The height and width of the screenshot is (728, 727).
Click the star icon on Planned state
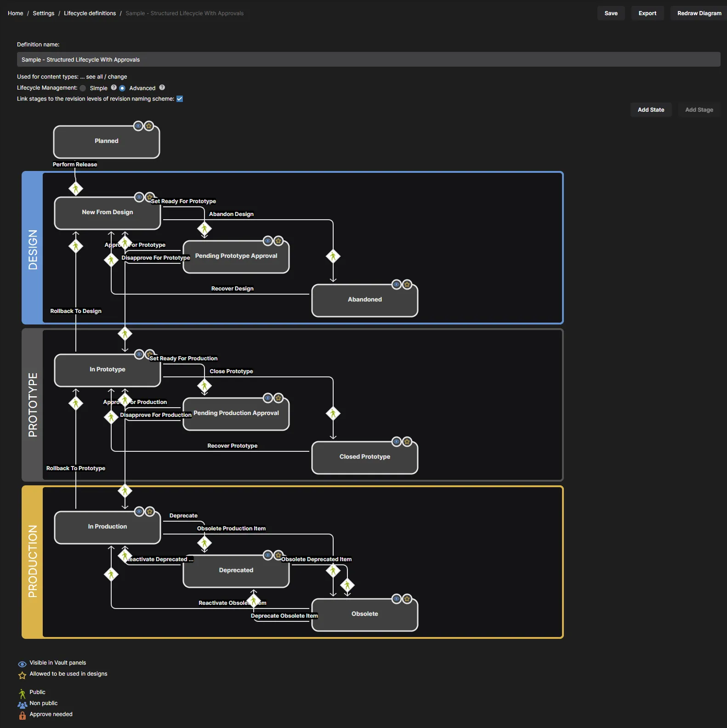click(149, 126)
